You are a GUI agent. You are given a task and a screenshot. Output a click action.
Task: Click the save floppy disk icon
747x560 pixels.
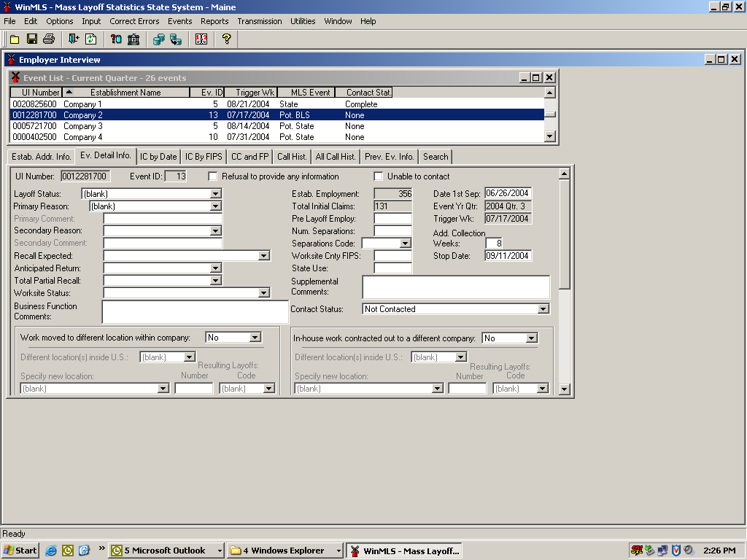tap(32, 39)
